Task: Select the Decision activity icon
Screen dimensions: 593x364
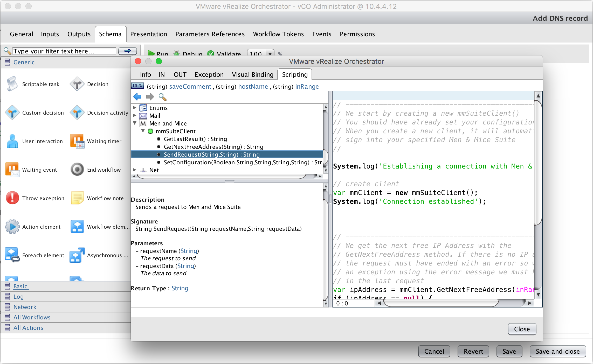Action: click(77, 113)
